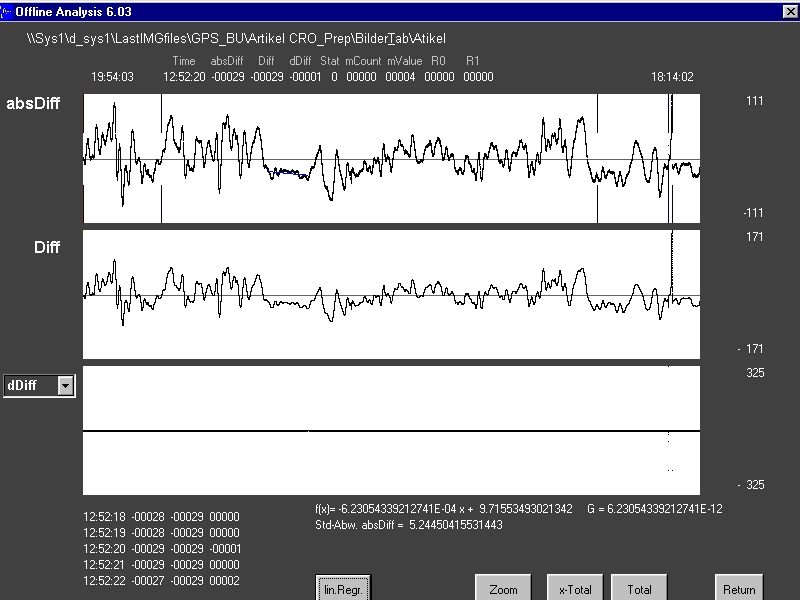Click the f(x) regression formula text
The height and width of the screenshot is (600, 800).
click(444, 509)
